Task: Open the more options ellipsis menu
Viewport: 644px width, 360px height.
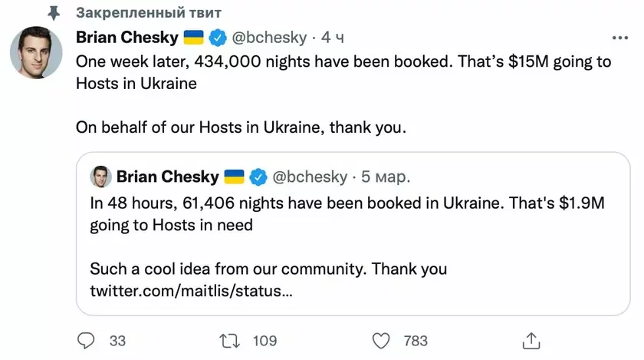Action: pos(619,38)
